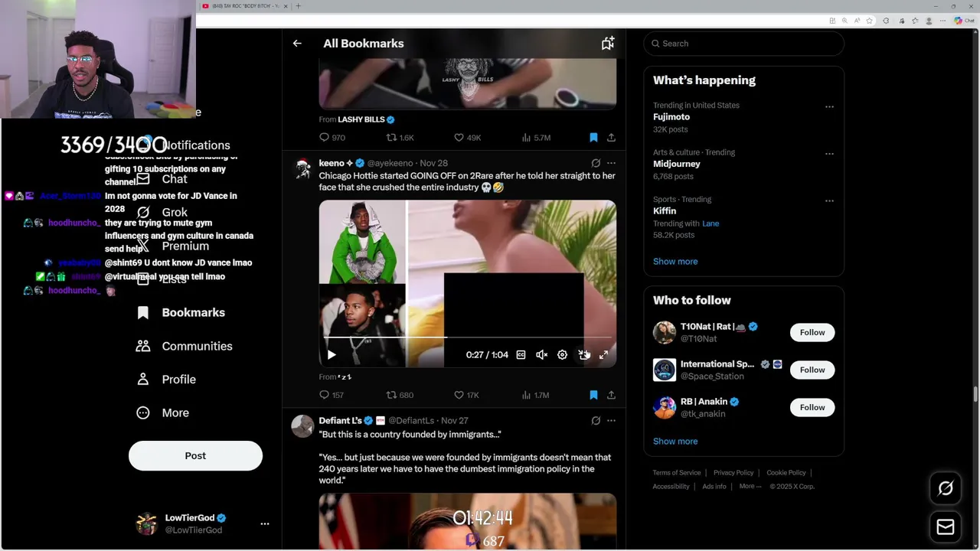Open the floating Messages envelope button
Image resolution: width=980 pixels, height=551 pixels.
click(946, 527)
